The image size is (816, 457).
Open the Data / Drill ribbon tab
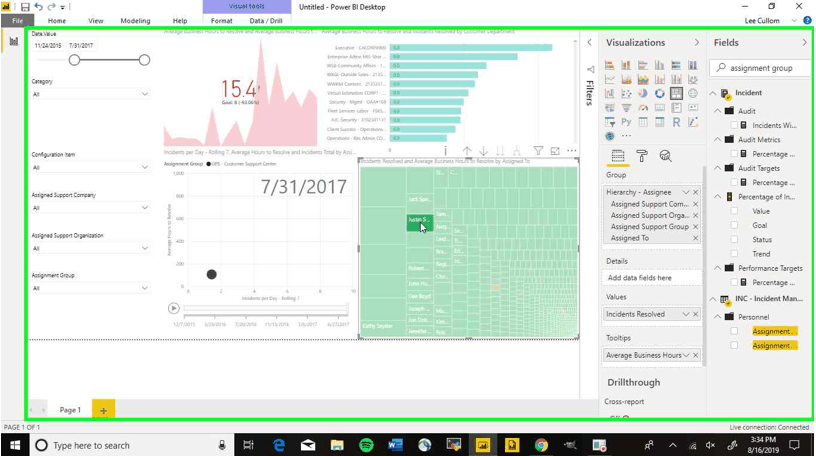point(266,21)
